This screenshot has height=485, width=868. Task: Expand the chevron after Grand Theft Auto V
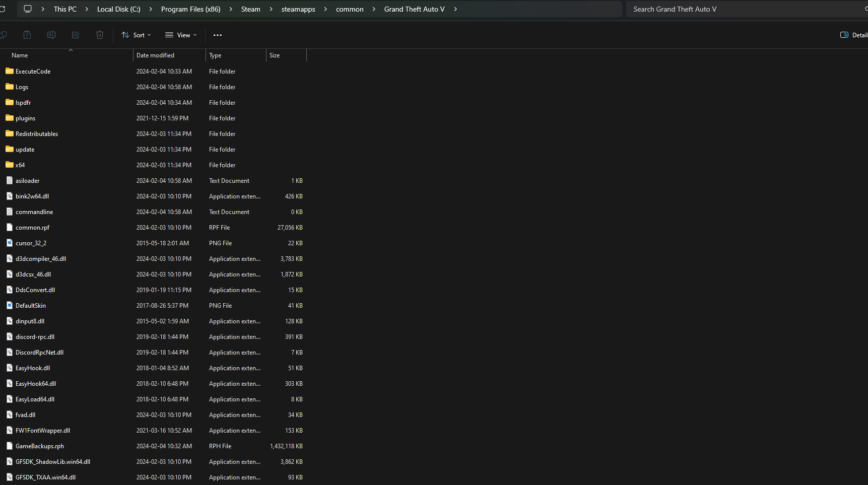455,9
